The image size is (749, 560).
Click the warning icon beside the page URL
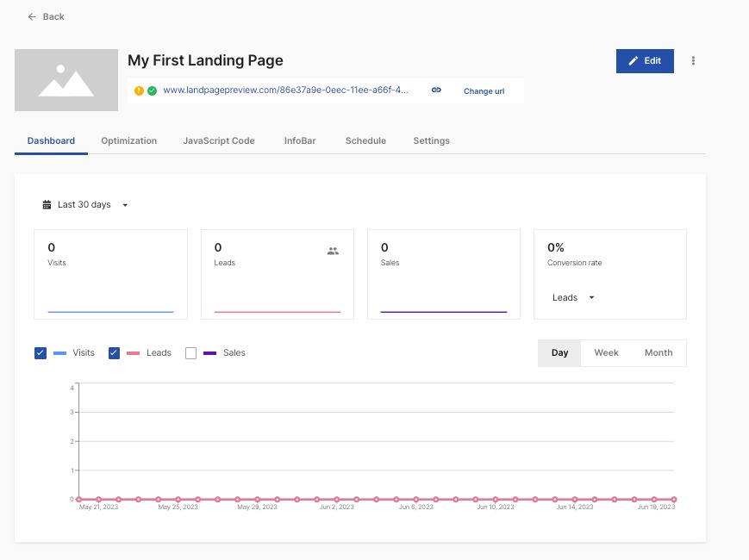(x=139, y=90)
